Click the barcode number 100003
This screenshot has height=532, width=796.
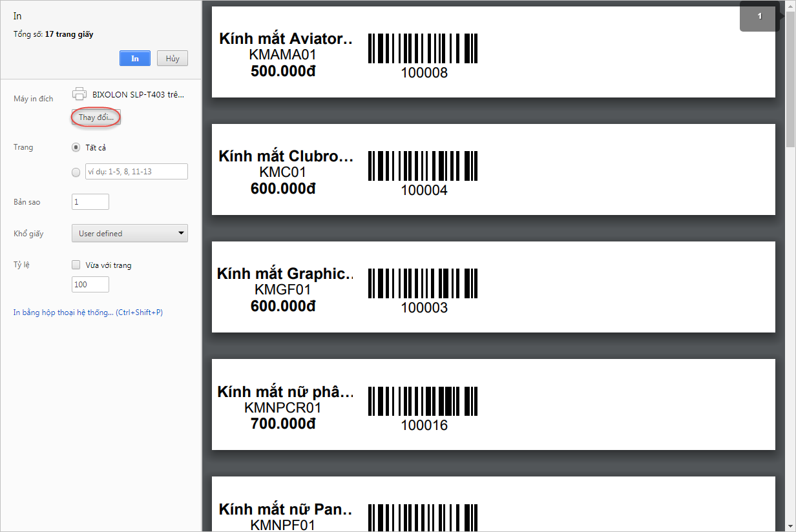coord(424,308)
